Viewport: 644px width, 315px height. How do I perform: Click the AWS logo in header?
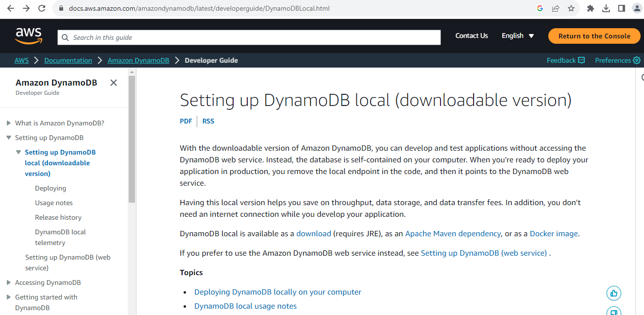coord(29,35)
